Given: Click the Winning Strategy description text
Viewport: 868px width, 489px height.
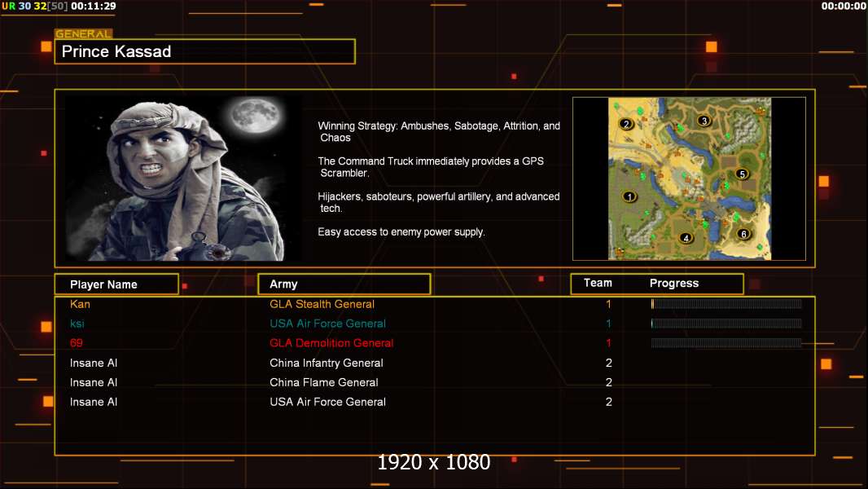Looking at the screenshot, I should click(x=439, y=132).
